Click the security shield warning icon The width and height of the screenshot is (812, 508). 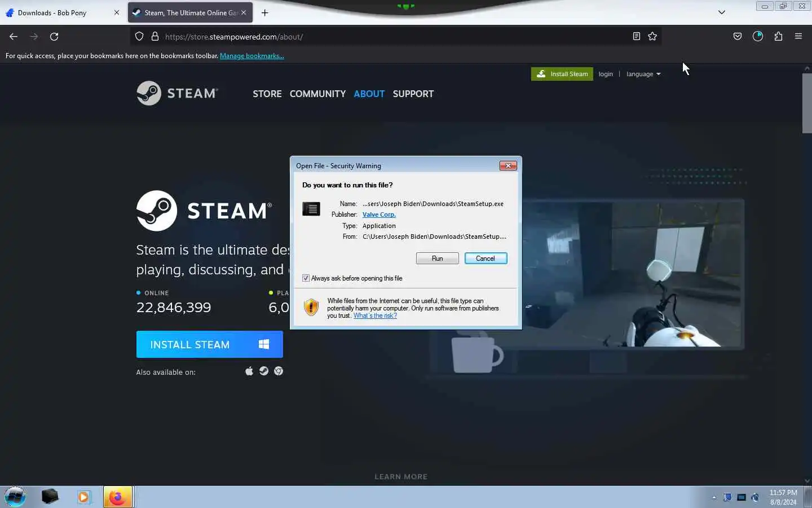[311, 307]
